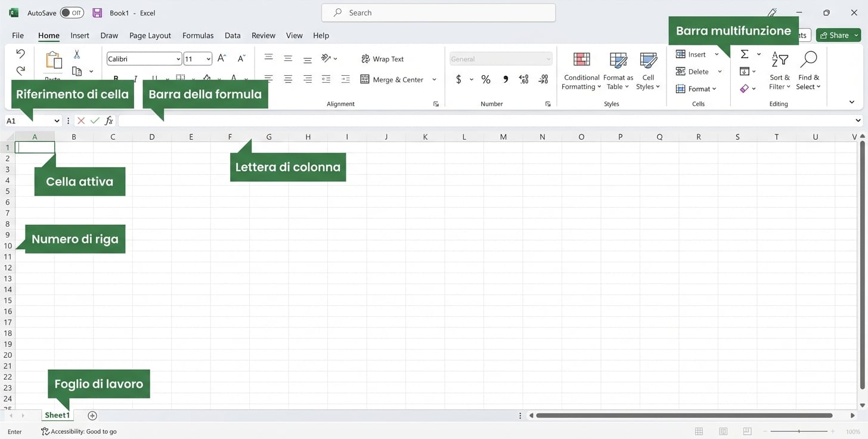Image resolution: width=868 pixels, height=439 pixels.
Task: Apply Middle Align to the cell
Action: click(x=288, y=58)
